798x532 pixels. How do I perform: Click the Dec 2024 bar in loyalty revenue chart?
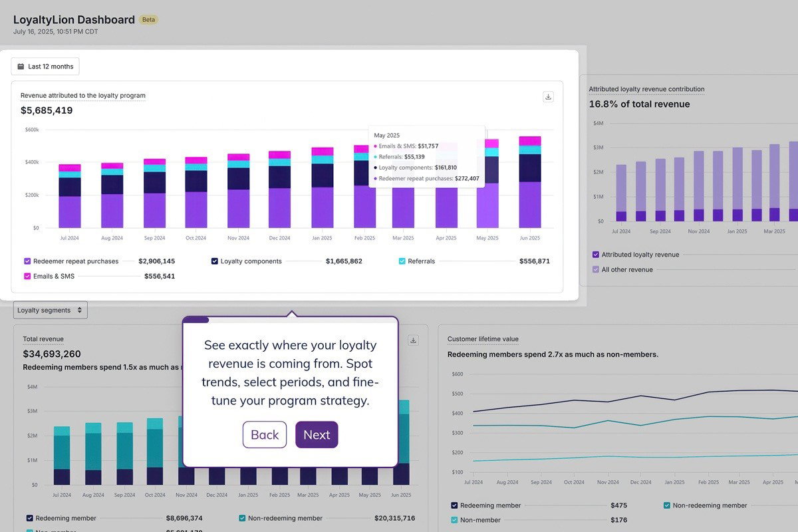tap(279, 190)
